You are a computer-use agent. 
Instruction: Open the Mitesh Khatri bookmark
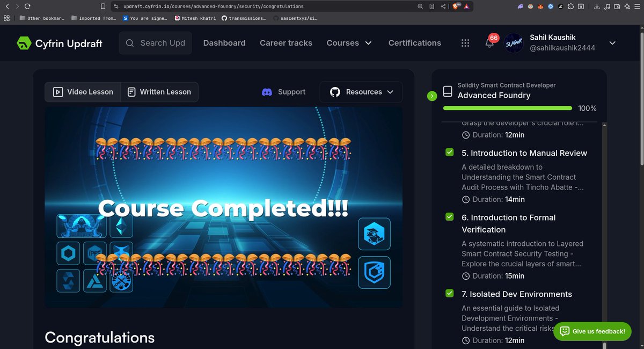coord(195,18)
